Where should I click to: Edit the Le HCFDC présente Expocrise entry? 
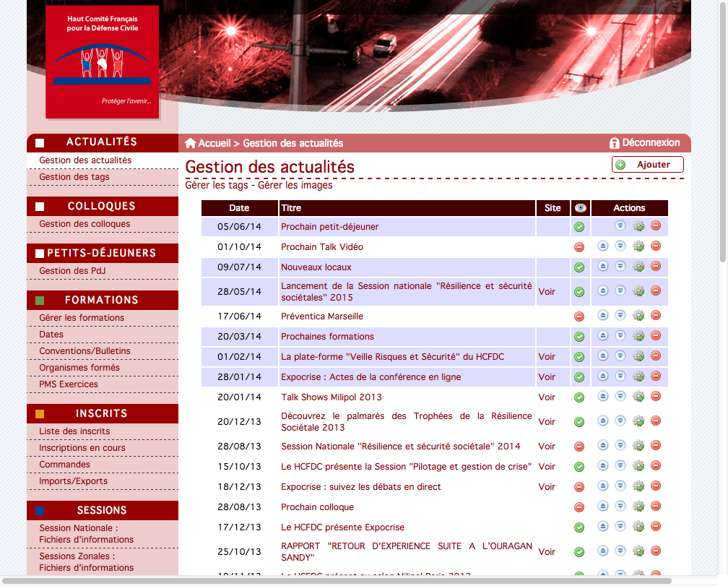click(639, 527)
